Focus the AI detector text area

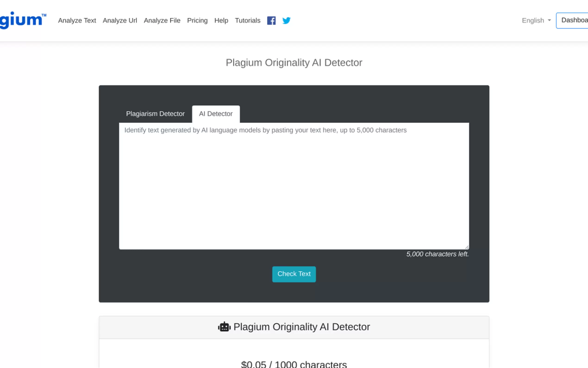pyautogui.click(x=294, y=186)
